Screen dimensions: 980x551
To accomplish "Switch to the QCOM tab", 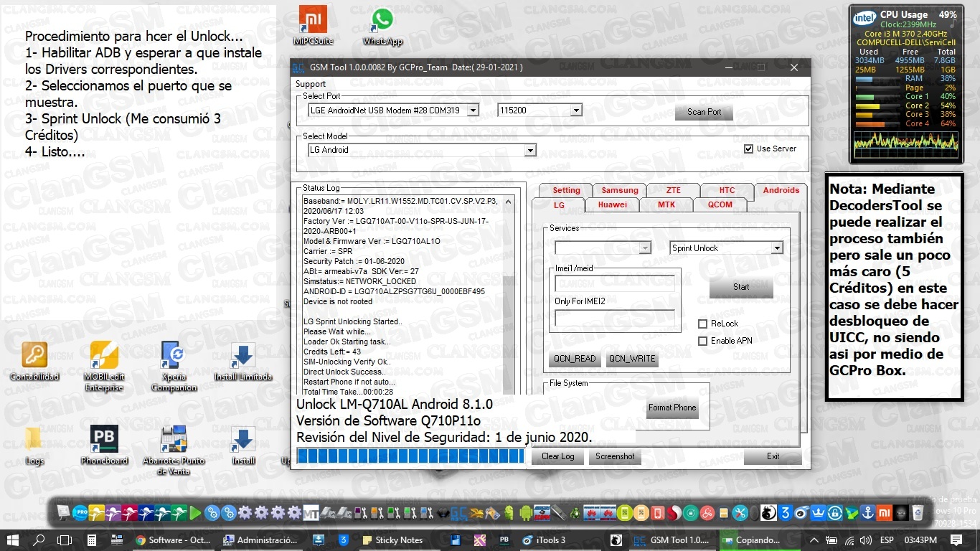I will [720, 204].
